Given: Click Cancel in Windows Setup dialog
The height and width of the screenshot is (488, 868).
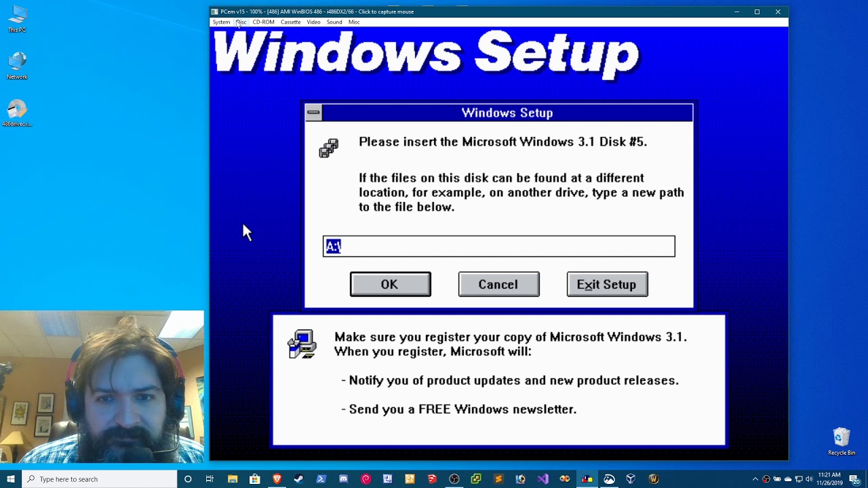Looking at the screenshot, I should coord(498,285).
